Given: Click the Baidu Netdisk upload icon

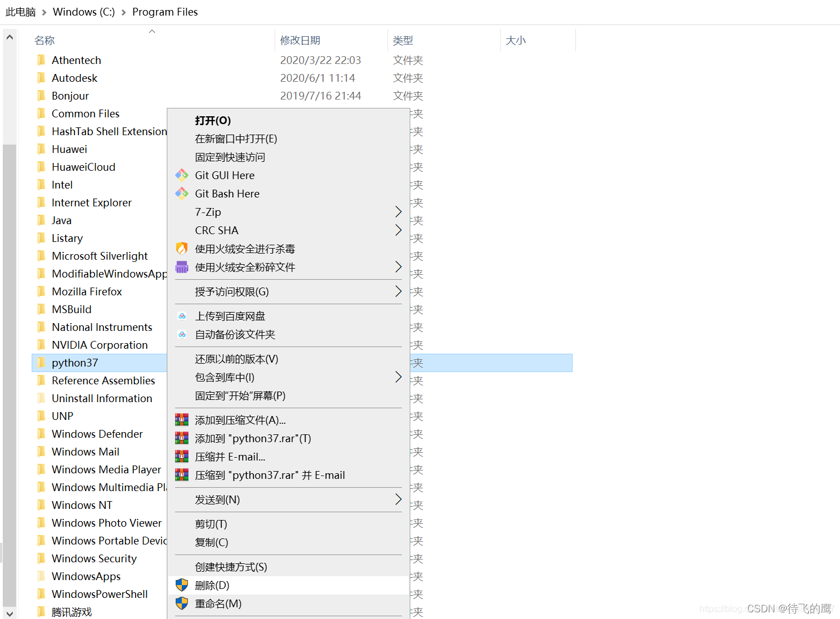Looking at the screenshot, I should pyautogui.click(x=182, y=316).
